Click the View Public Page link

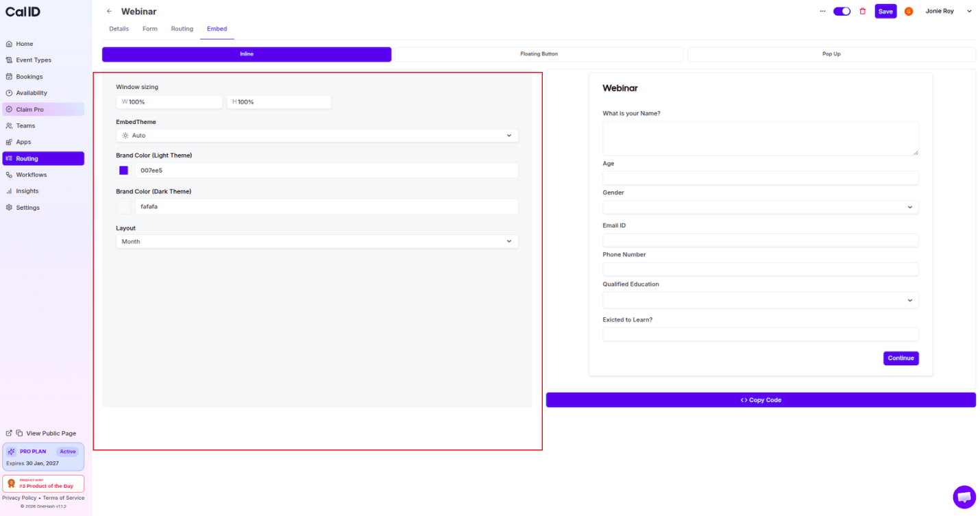[51, 433]
